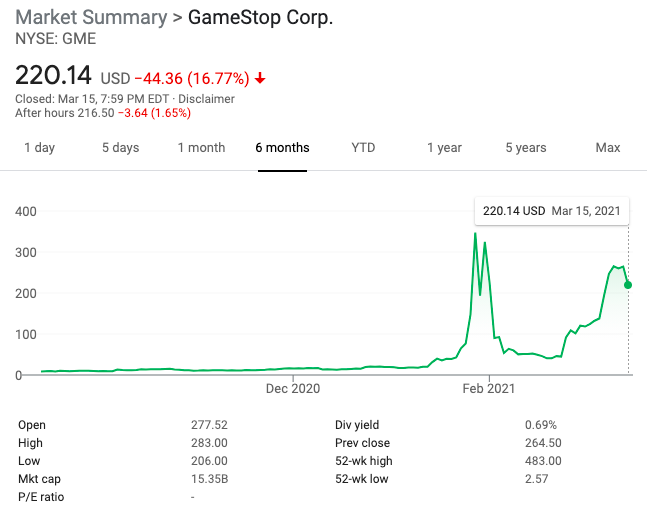Click the P/E ratio label
Image resolution: width=647 pixels, height=509 pixels.
click(x=41, y=497)
